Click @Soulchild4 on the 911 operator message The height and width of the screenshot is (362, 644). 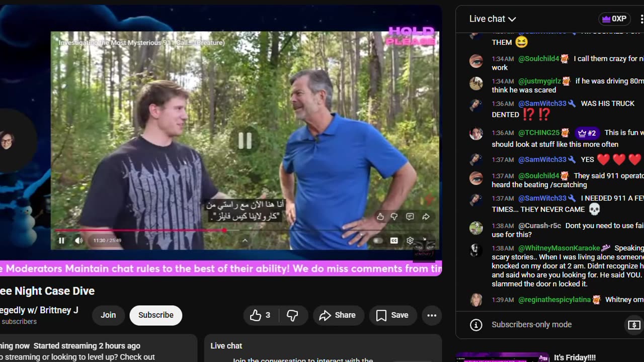coord(539,176)
